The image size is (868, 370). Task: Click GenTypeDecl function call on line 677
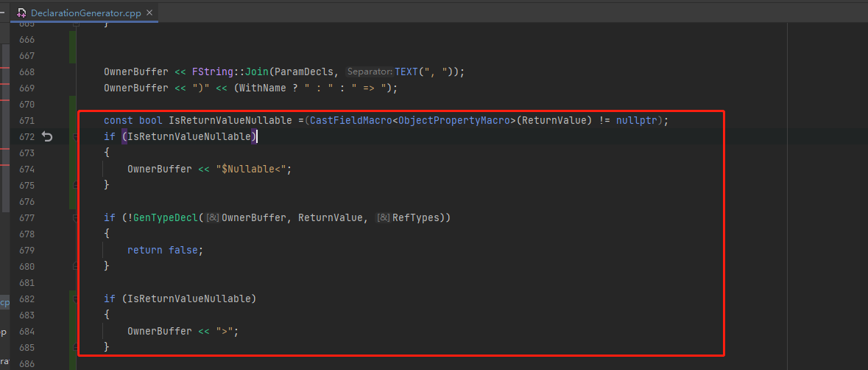pyautogui.click(x=166, y=218)
